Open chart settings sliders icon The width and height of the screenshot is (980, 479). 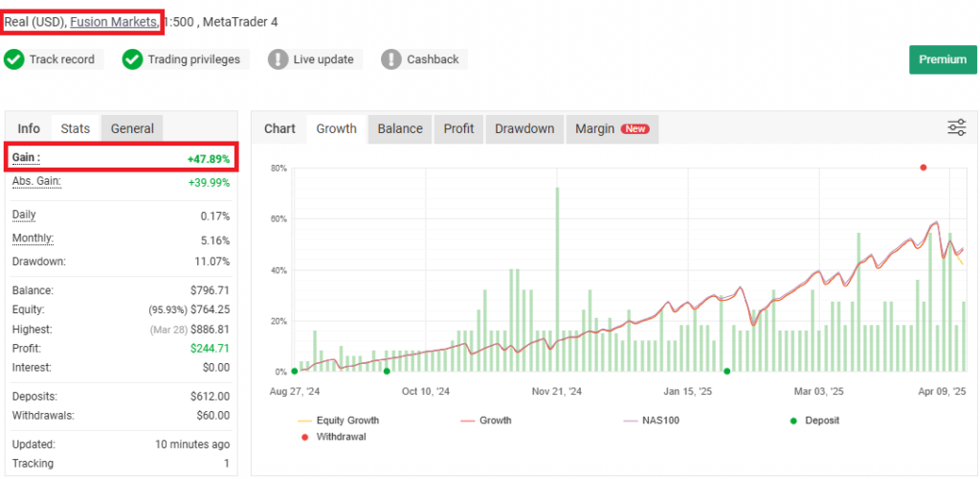[956, 128]
